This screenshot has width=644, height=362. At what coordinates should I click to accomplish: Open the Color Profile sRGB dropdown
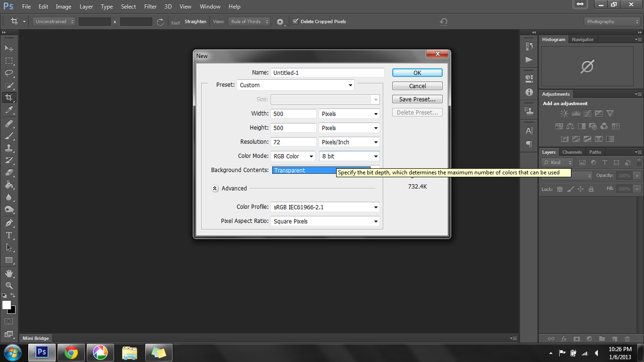pyautogui.click(x=325, y=207)
